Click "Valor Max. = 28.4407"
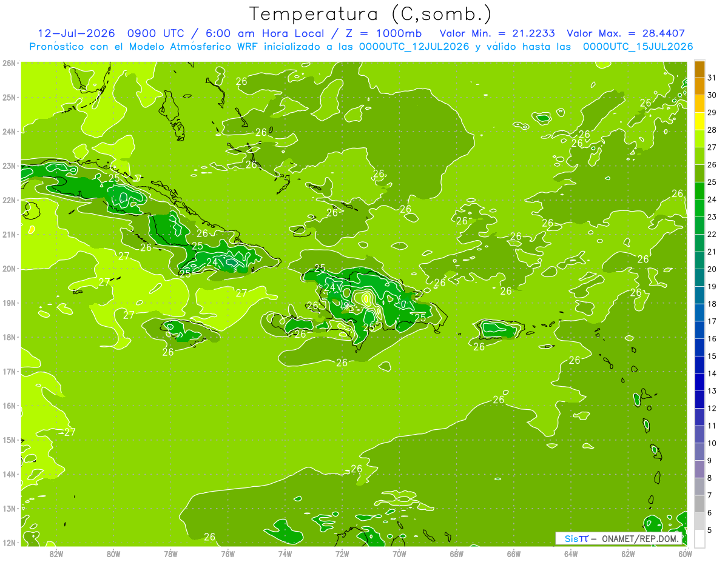Image resolution: width=728 pixels, height=562 pixels. (626, 33)
